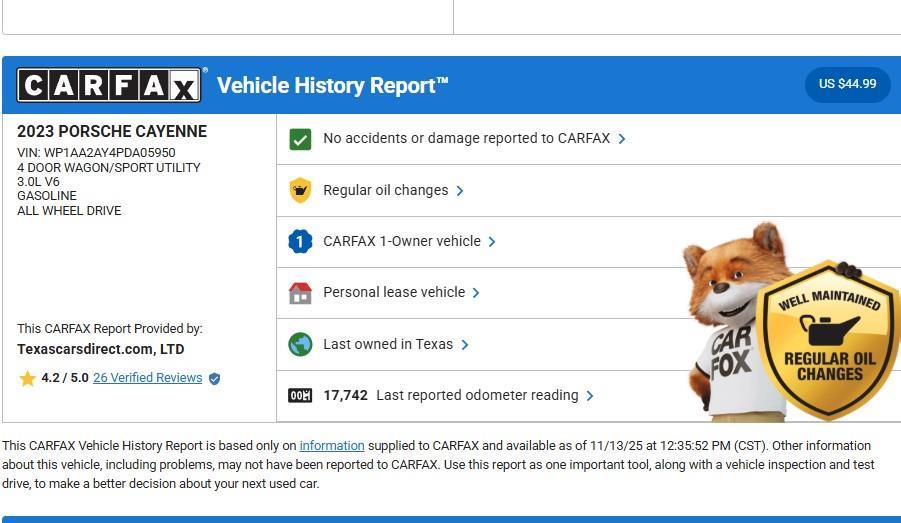Viewport: 901px width, 523px height.
Task: Click the oil can shield icon
Action: pos(300,190)
